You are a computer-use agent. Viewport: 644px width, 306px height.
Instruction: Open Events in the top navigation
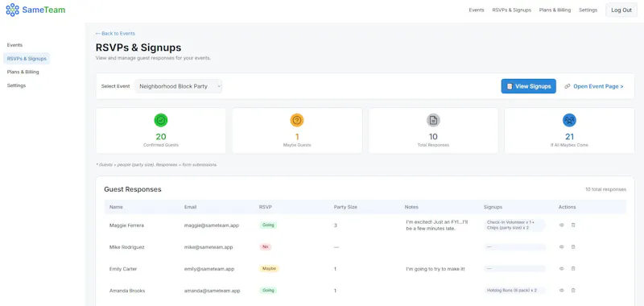tap(477, 10)
